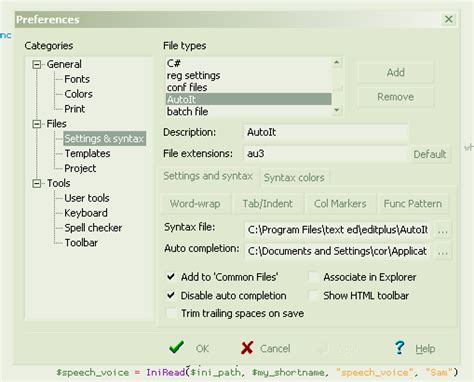
Task: Click the Auto completion path field
Action: coord(338,251)
